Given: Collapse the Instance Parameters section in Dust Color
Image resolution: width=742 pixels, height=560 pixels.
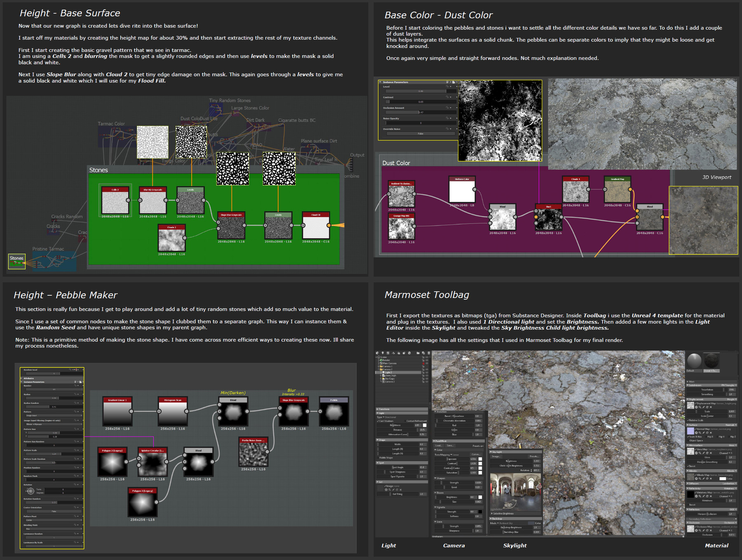Looking at the screenshot, I should pos(380,82).
